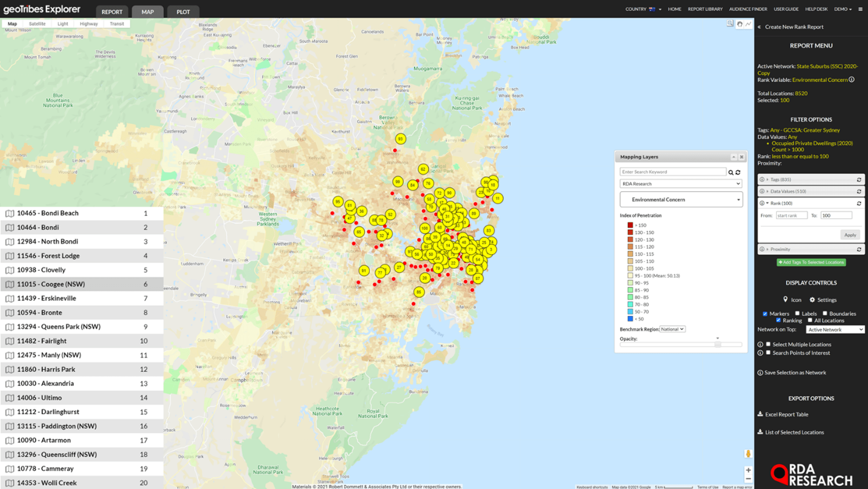Adjust the Opacity slider in Mapping Layers
This screenshot has width=868, height=489.
[718, 344]
